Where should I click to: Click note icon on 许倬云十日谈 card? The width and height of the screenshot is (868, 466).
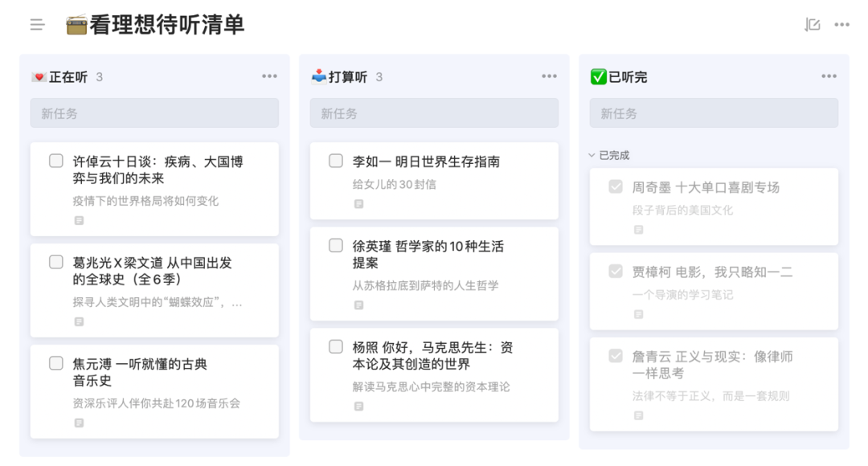(x=79, y=220)
